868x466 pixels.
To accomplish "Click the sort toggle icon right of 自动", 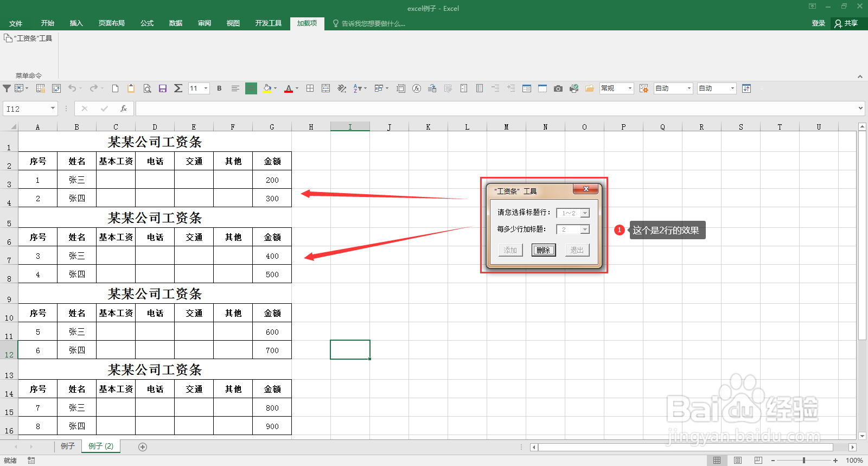I will coord(746,88).
